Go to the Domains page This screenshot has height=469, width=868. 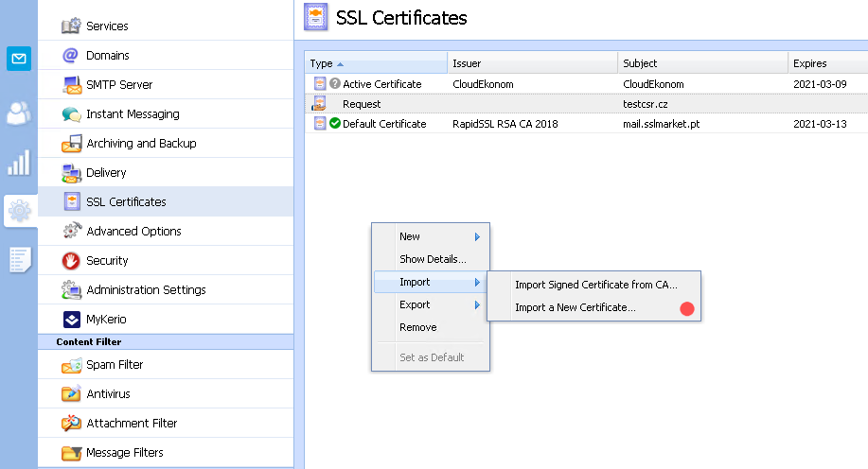[x=166, y=55]
